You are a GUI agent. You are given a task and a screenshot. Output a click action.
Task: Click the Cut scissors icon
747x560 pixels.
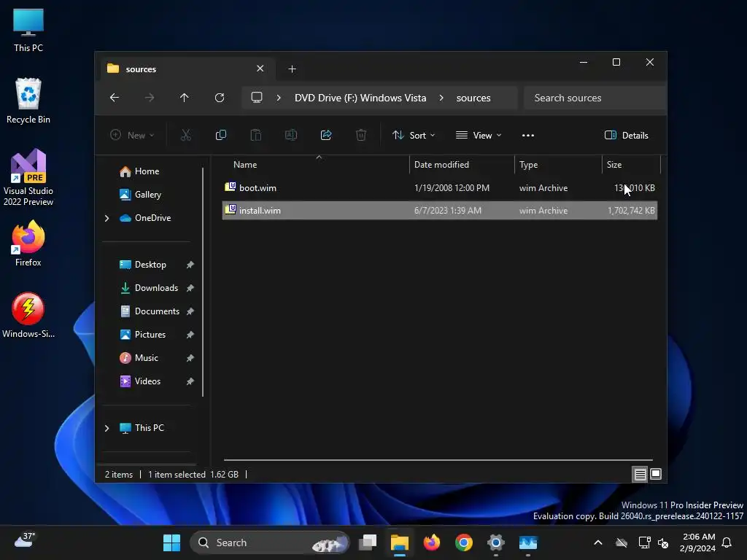click(186, 135)
